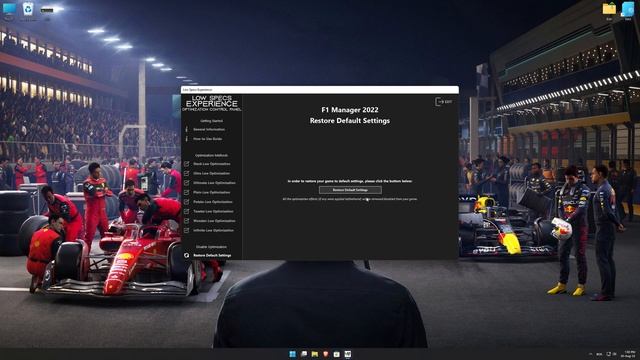Click the Low Specs Experience taskbar icon

[x=348, y=354]
